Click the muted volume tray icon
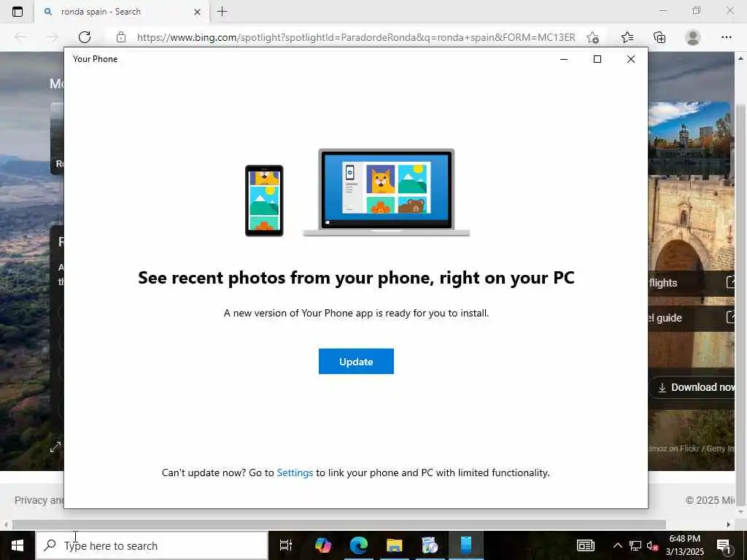Screen dimensions: 747x560 (x=653, y=545)
